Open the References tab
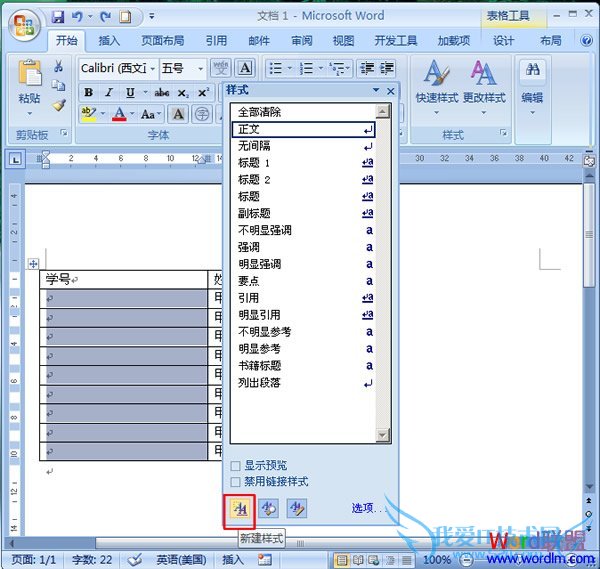The image size is (600, 569). click(216, 40)
